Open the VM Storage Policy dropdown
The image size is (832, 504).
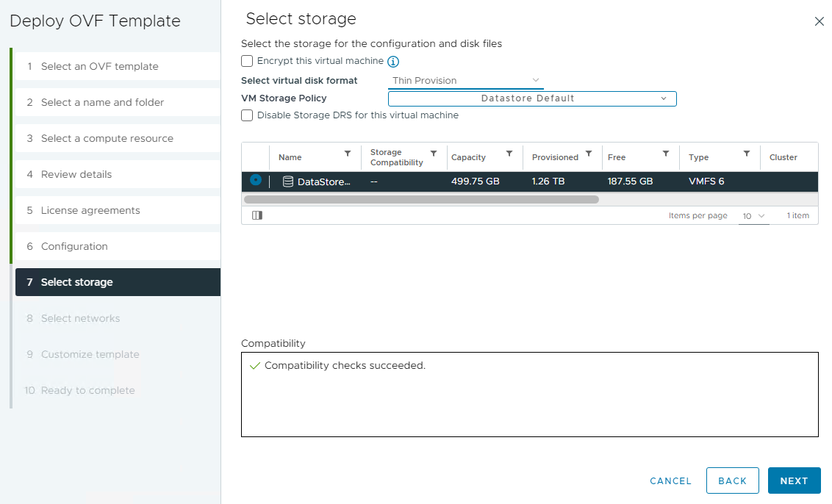pyautogui.click(x=532, y=98)
